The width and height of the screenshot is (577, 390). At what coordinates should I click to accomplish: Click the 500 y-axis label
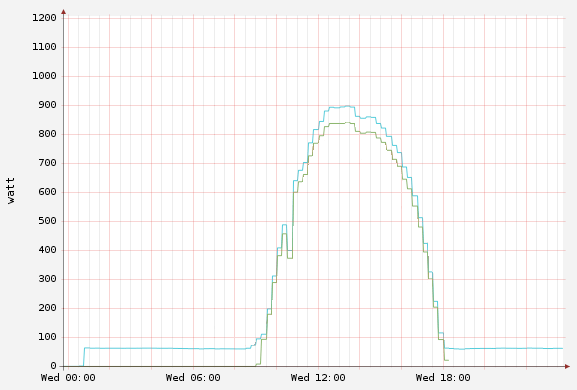point(47,221)
